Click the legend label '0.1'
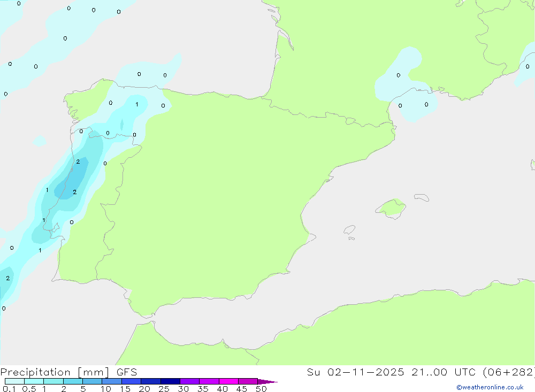535x392 pixels. [9, 389]
